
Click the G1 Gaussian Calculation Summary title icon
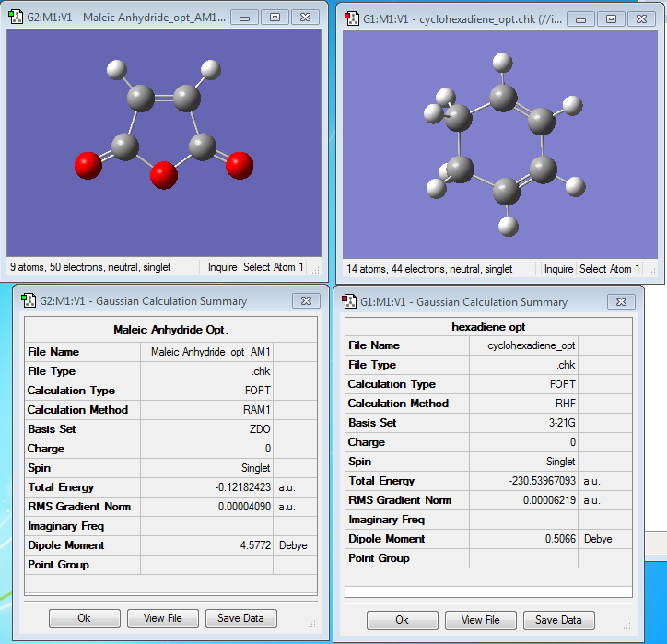pyautogui.click(x=349, y=301)
